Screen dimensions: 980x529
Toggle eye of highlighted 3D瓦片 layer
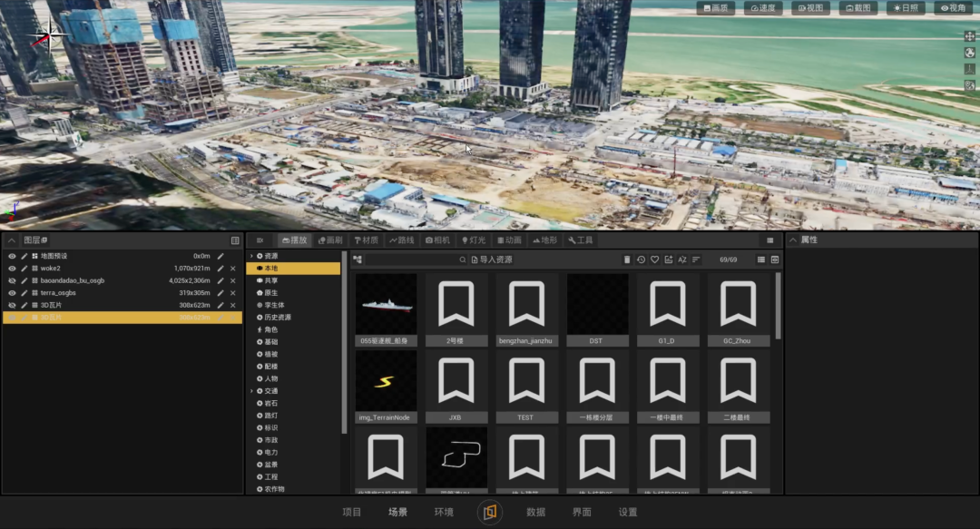tap(12, 318)
